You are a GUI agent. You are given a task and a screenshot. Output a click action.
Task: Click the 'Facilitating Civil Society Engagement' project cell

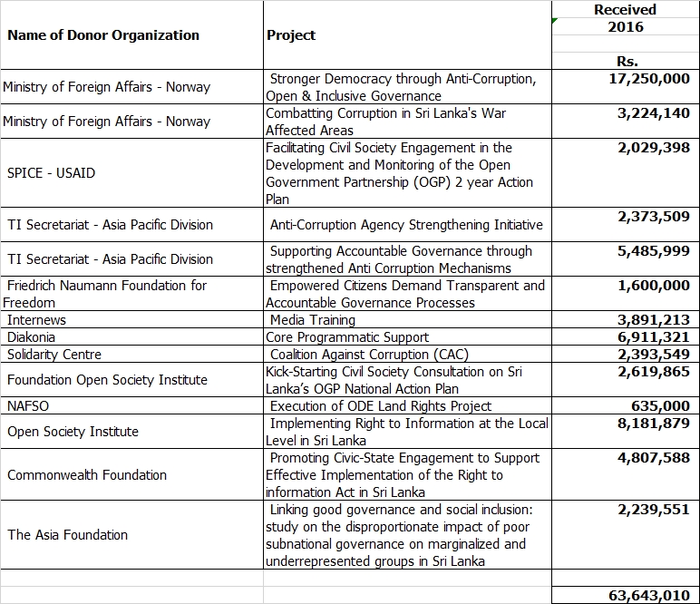(x=407, y=172)
